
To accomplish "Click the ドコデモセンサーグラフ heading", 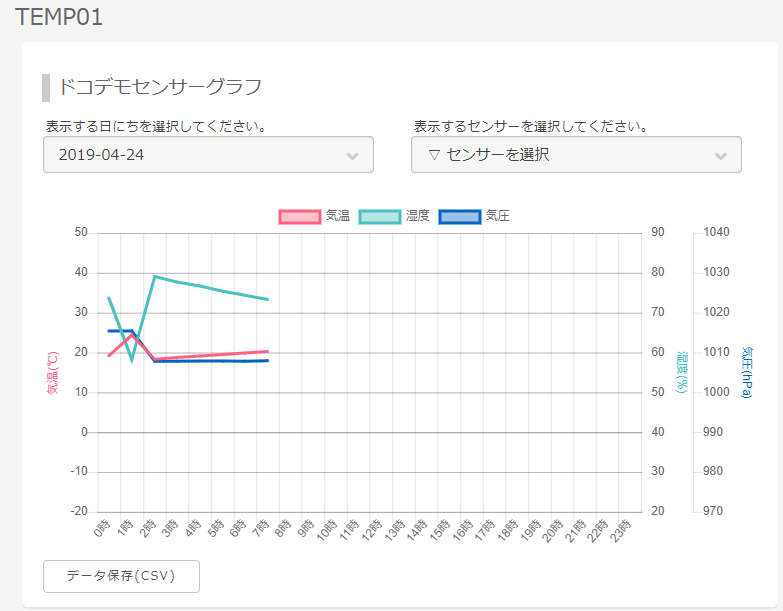I will (160, 87).
